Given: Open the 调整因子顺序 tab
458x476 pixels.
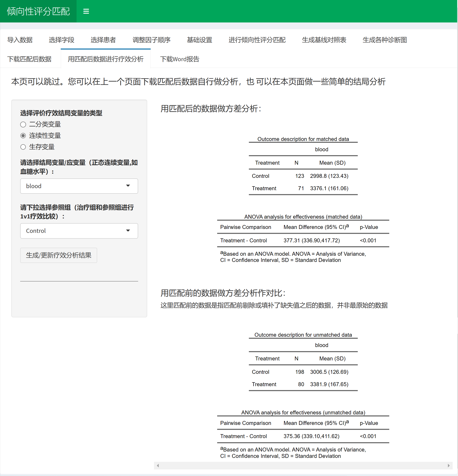Looking at the screenshot, I should tap(152, 40).
